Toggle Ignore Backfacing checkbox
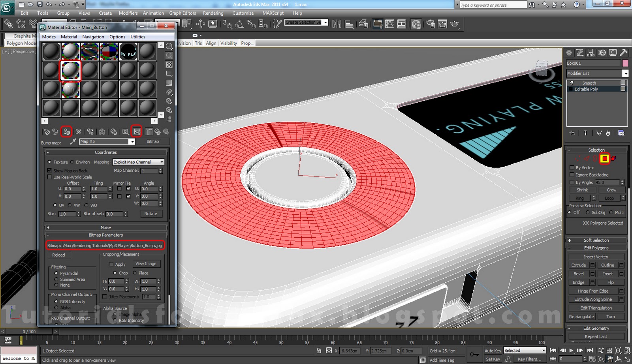This screenshot has height=364, width=632. 572,174
